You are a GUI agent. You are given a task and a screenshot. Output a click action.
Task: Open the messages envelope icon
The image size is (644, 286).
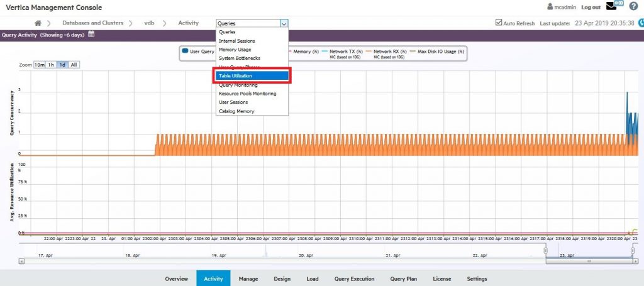[611, 7]
